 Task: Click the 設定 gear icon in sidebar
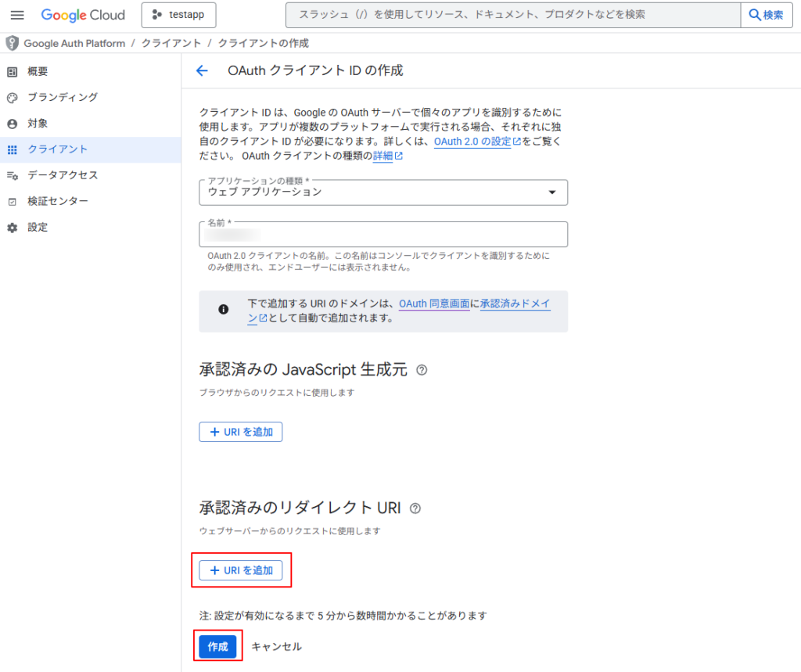tap(12, 228)
